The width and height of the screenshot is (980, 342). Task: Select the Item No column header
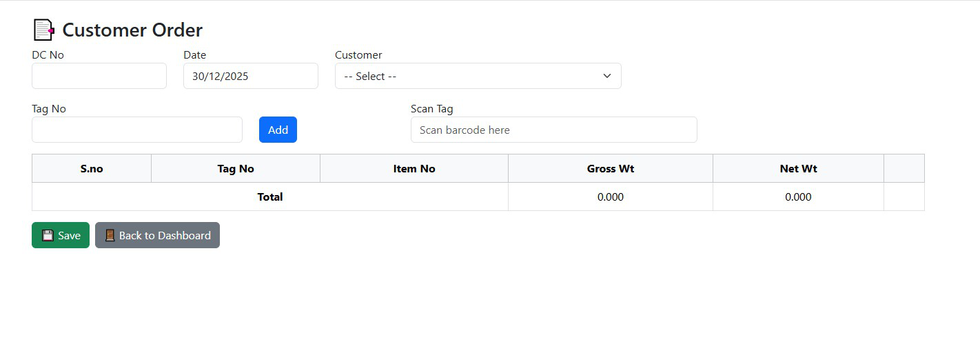click(x=414, y=168)
